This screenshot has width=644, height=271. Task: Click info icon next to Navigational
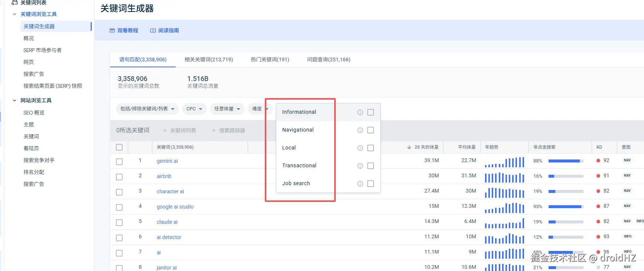[360, 130]
